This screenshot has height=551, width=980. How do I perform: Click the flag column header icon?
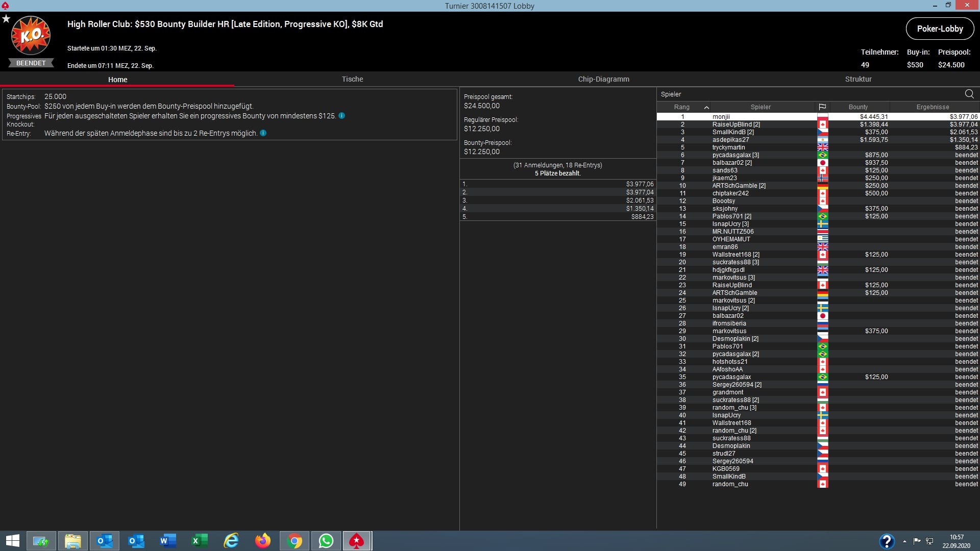822,107
